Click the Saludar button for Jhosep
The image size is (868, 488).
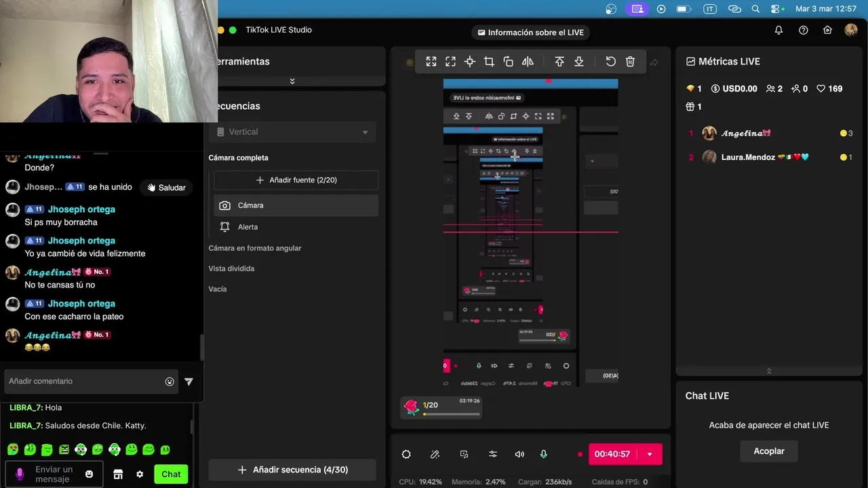pos(167,188)
